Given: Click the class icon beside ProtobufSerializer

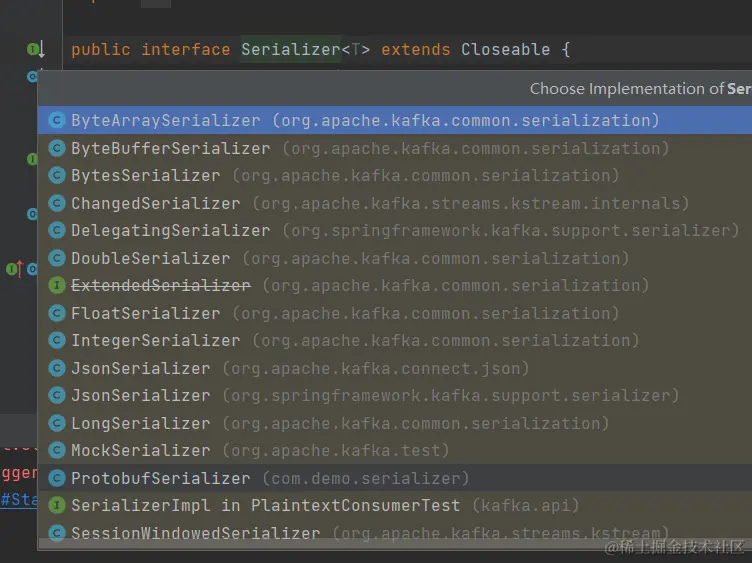Looking at the screenshot, I should (x=57, y=478).
